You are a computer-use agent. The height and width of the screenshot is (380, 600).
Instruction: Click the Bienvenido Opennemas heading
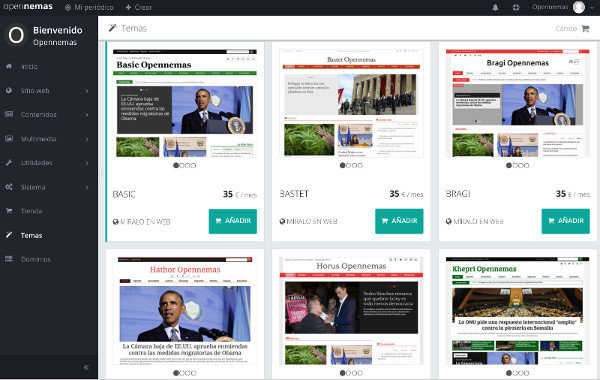click(x=57, y=36)
